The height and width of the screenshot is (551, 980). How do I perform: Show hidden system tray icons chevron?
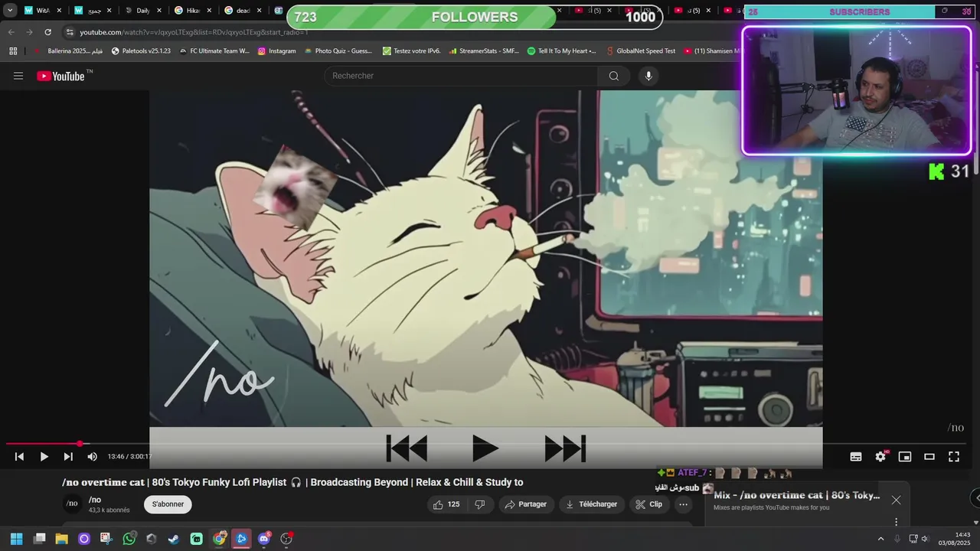point(880,539)
